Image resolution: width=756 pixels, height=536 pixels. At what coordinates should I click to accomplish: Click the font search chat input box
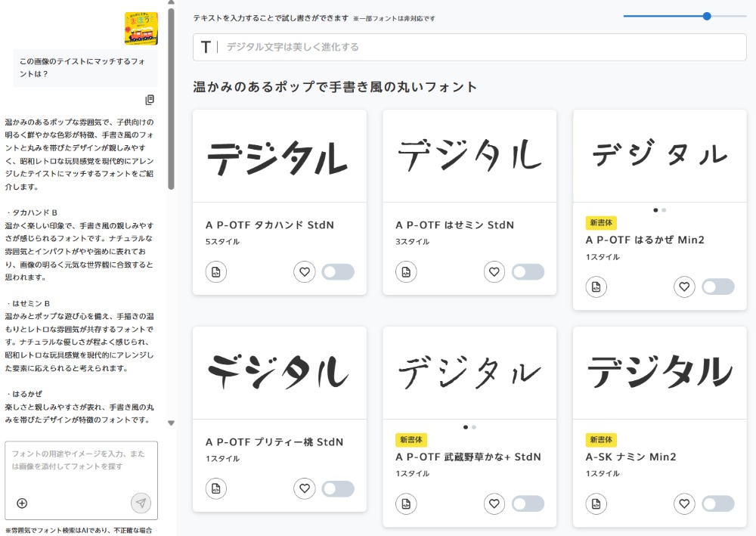(81, 481)
